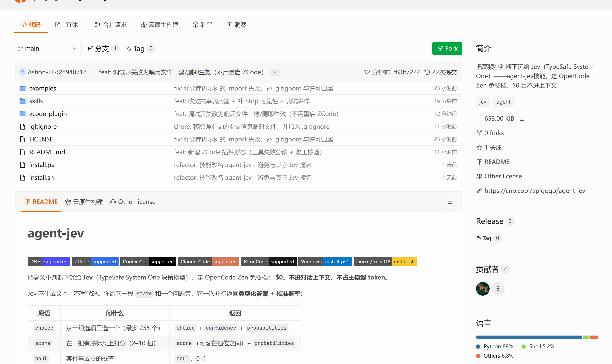Click the Linux / macOS install.sh badge
The height and width of the screenshot is (364, 612).
pos(385,261)
